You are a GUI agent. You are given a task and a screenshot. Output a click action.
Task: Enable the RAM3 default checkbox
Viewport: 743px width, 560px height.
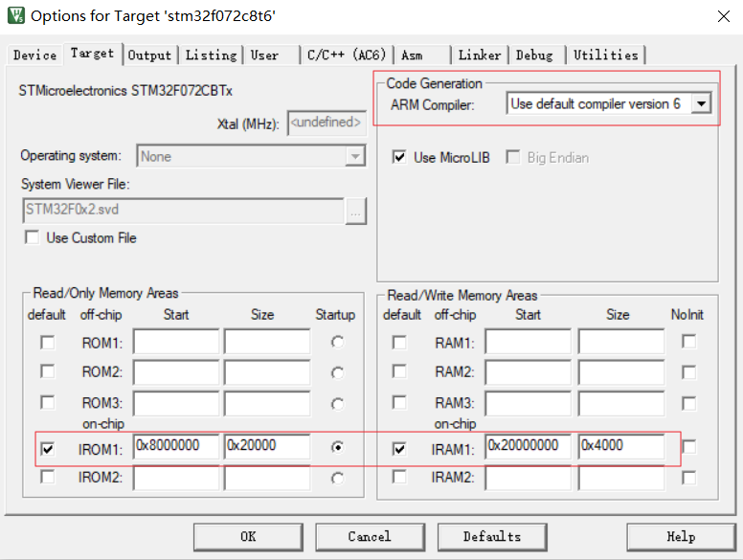(399, 402)
